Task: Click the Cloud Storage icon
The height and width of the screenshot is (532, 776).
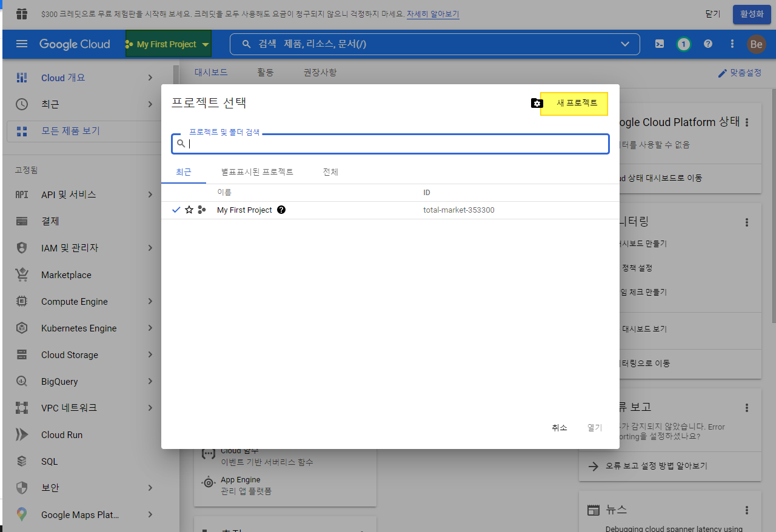Action: [x=22, y=354]
